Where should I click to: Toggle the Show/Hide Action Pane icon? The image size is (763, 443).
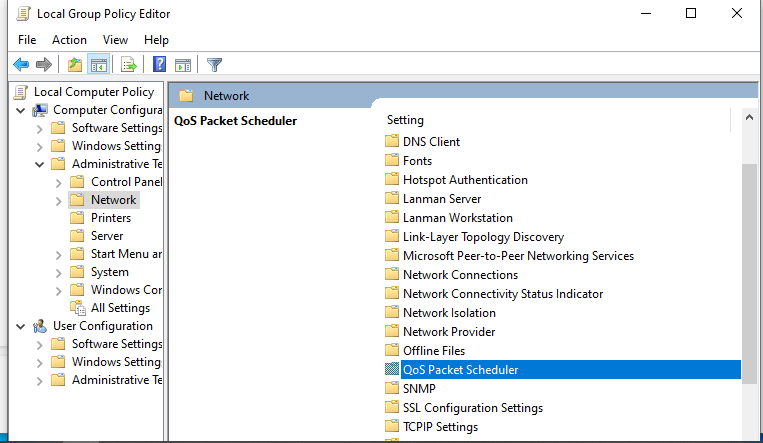click(183, 65)
